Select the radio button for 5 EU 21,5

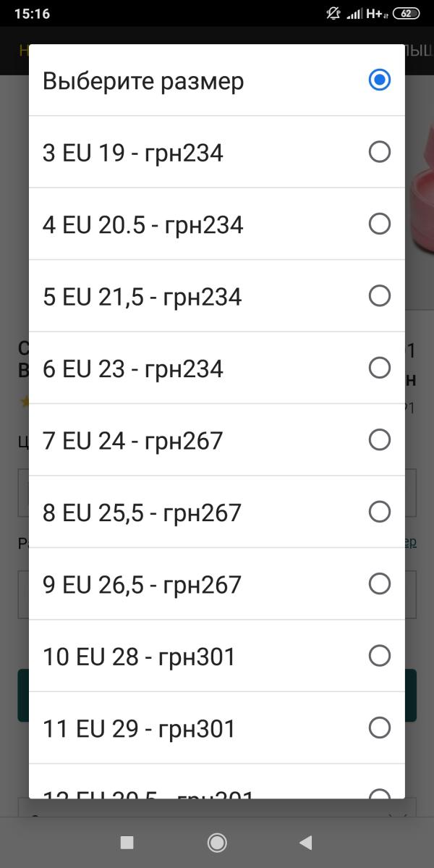click(x=379, y=295)
